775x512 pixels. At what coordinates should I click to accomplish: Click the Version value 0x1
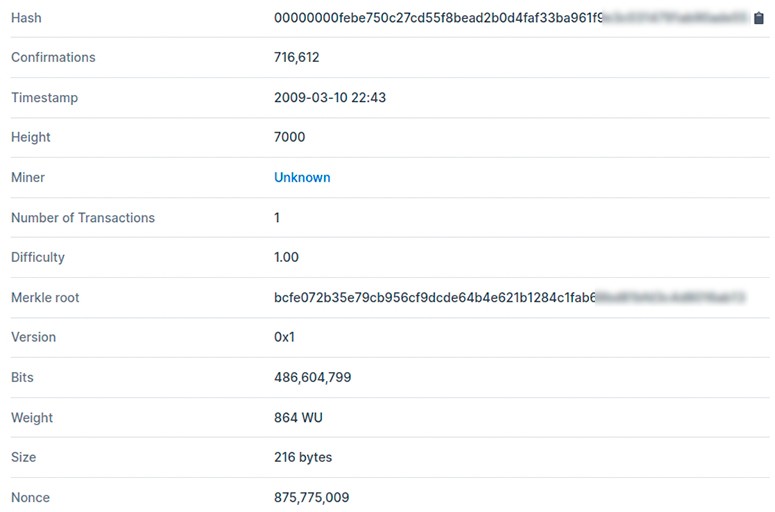pos(284,337)
